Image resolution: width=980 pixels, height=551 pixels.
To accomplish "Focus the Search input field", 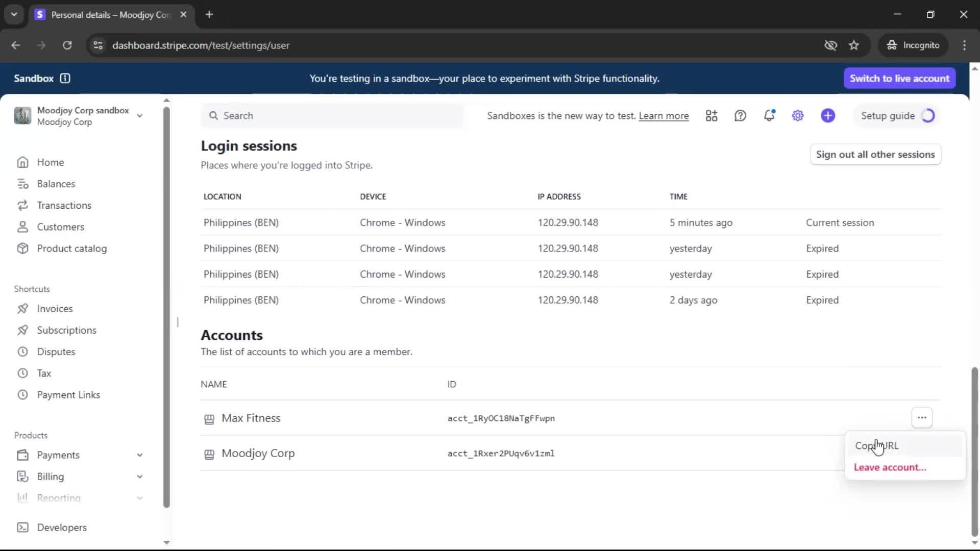I will click(x=333, y=116).
